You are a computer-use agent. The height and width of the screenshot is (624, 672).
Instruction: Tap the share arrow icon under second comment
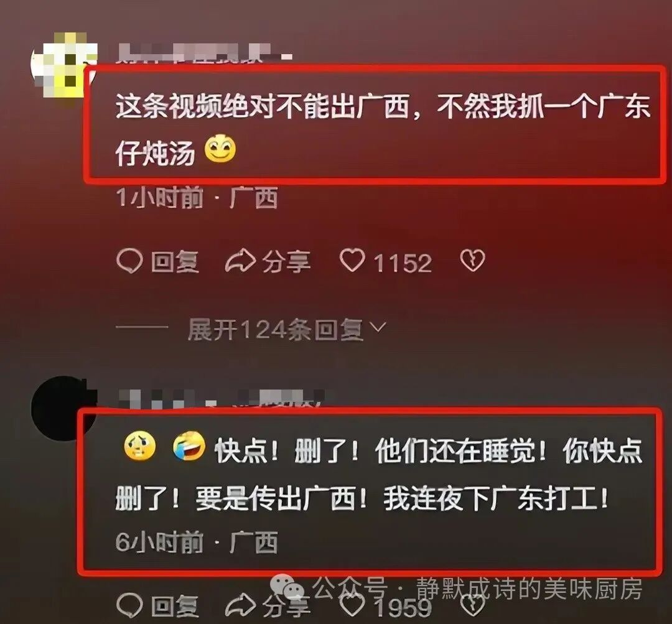click(x=240, y=605)
